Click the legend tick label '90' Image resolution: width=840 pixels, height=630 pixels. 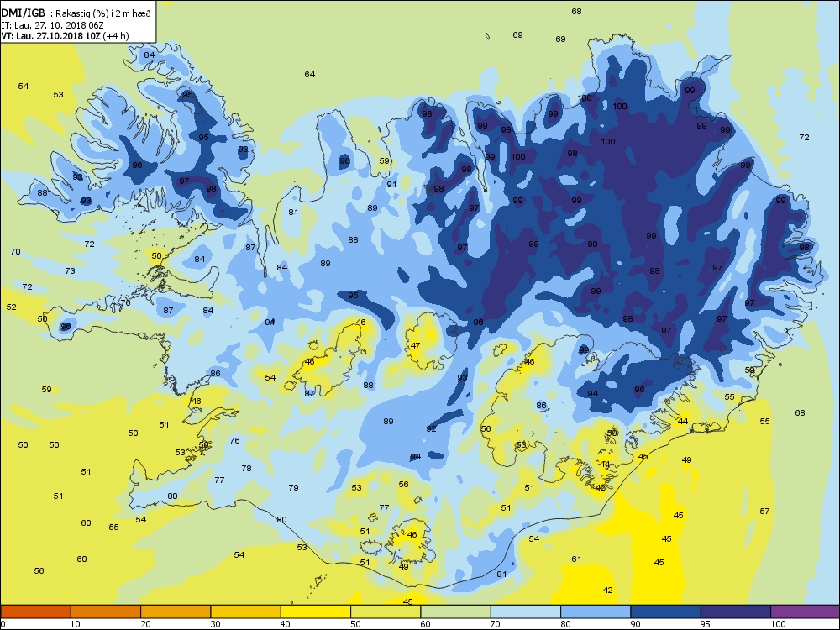tap(635, 624)
